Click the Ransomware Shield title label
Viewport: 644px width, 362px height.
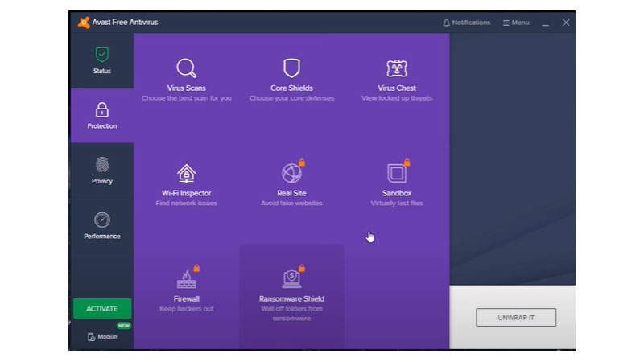291,298
